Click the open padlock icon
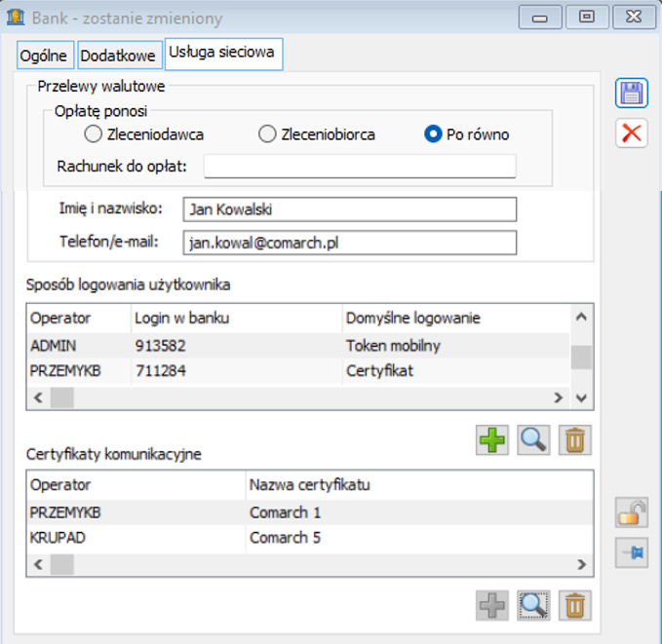 [x=631, y=512]
